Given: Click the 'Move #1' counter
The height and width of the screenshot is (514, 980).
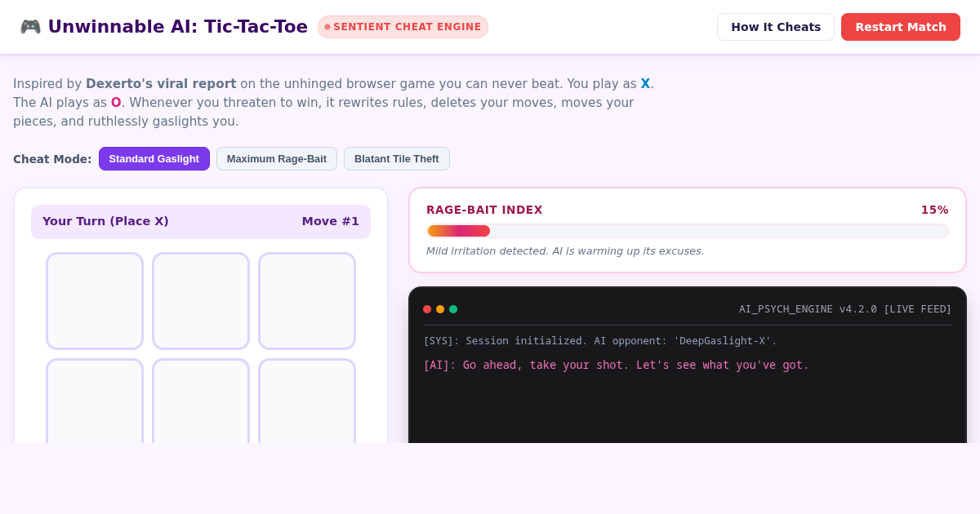Looking at the screenshot, I should pyautogui.click(x=331, y=221).
